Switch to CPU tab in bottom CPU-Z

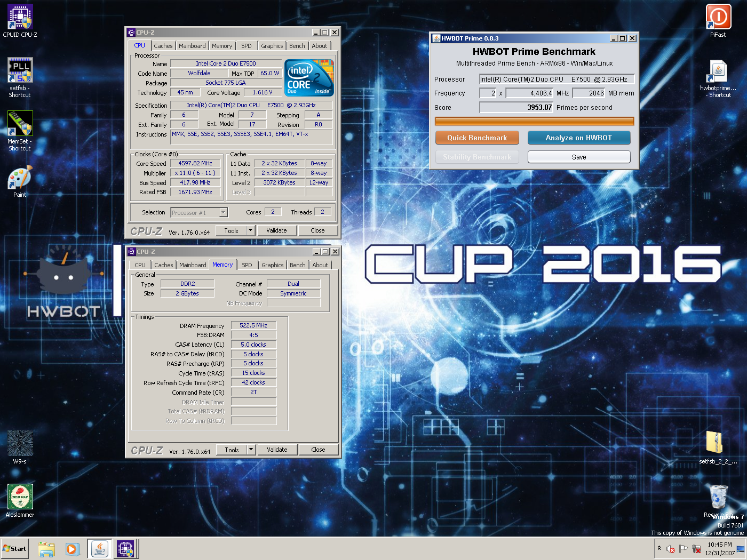(140, 265)
